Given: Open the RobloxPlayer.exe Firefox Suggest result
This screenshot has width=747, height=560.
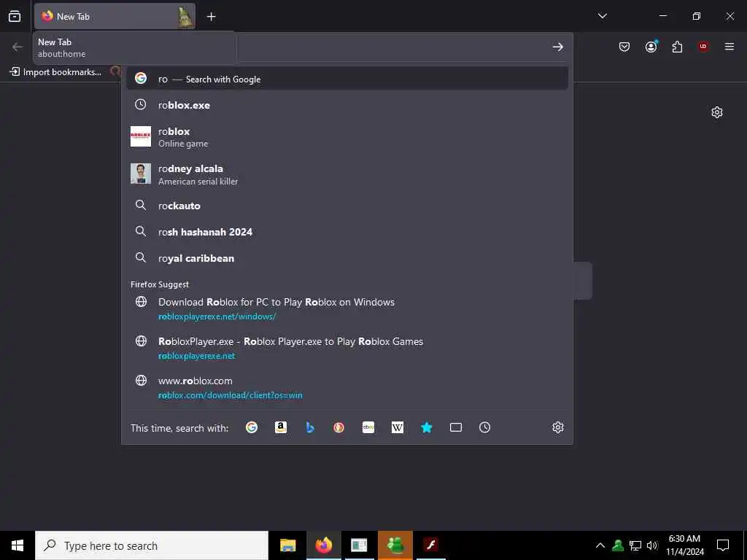Looking at the screenshot, I should [347, 348].
